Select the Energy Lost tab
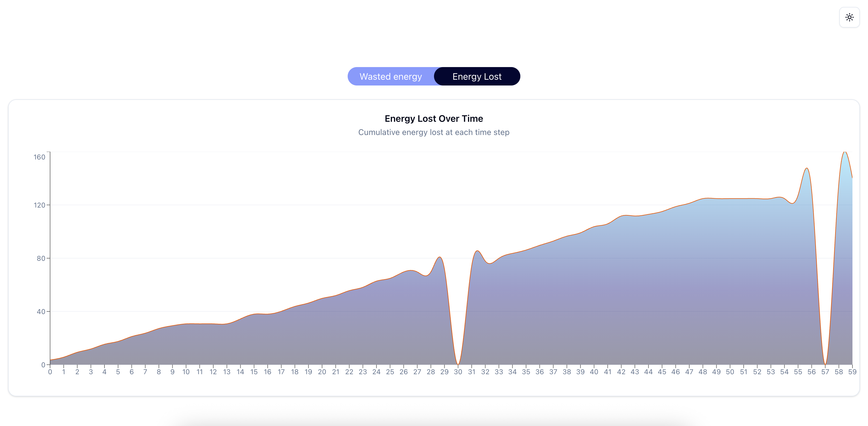This screenshot has height=426, width=868. (477, 77)
